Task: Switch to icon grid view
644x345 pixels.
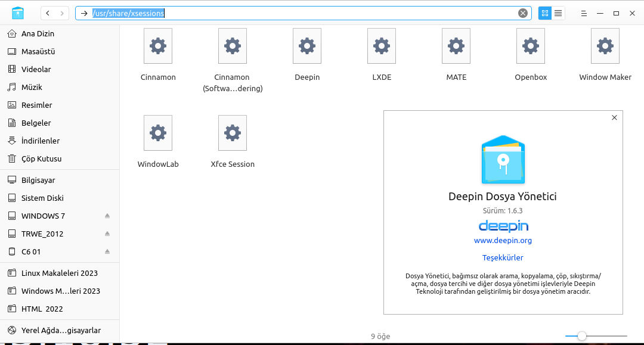Action: [x=545, y=13]
